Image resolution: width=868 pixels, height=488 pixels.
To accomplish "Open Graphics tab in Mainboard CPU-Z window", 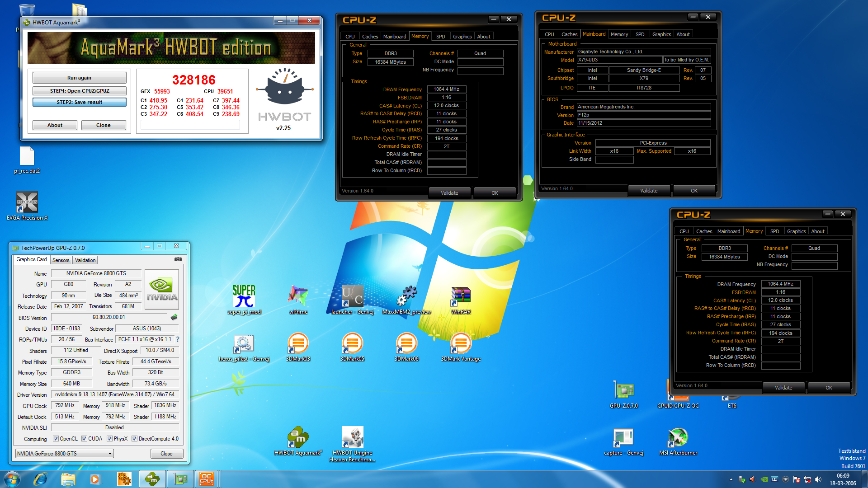I will (661, 34).
